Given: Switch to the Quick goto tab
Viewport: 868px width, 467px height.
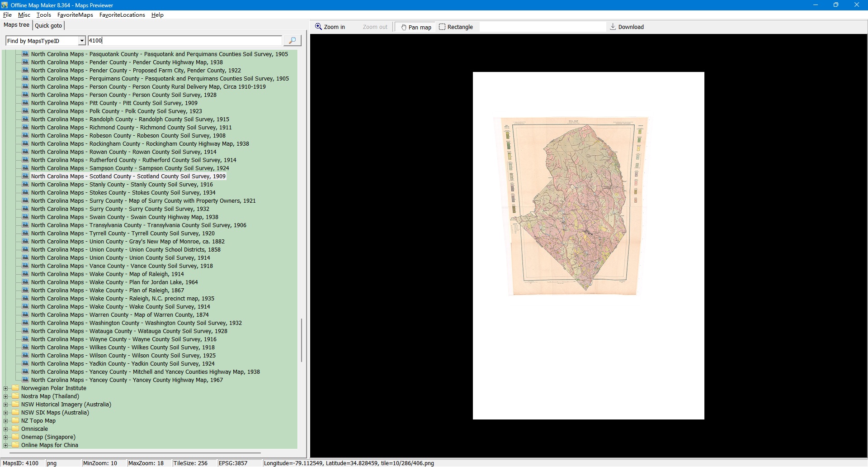Looking at the screenshot, I should point(48,26).
